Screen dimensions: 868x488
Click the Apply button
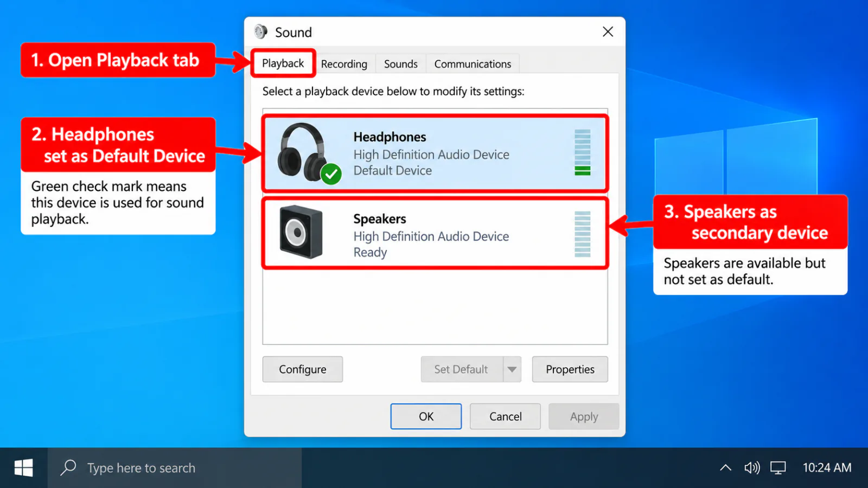click(x=584, y=416)
